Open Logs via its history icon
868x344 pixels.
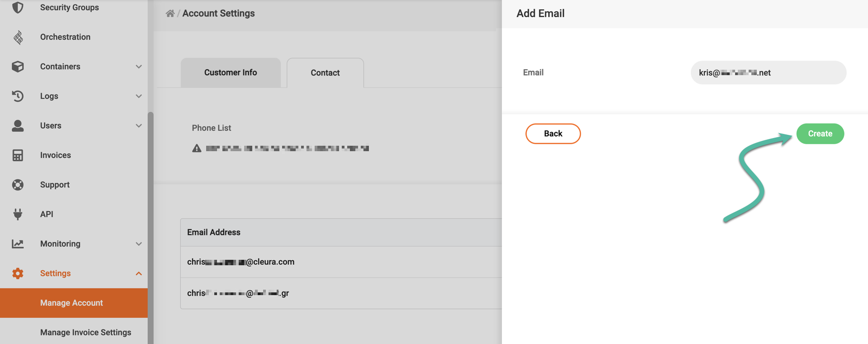point(18,96)
